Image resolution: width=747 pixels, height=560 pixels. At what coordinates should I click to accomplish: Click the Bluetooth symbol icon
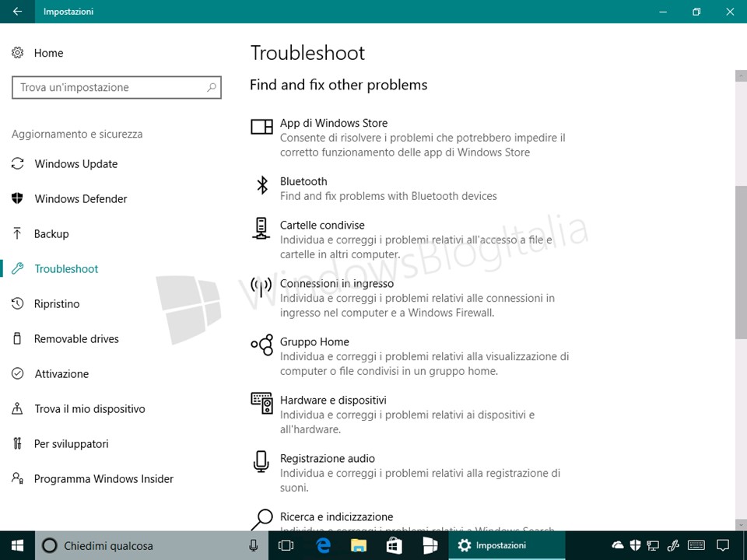coord(262,185)
